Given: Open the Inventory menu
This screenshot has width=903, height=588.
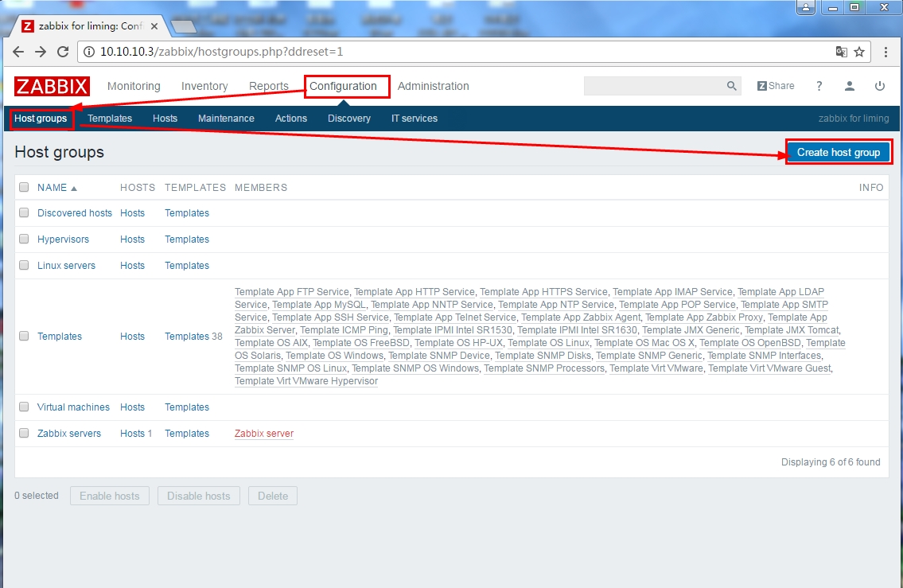Looking at the screenshot, I should tap(204, 87).
